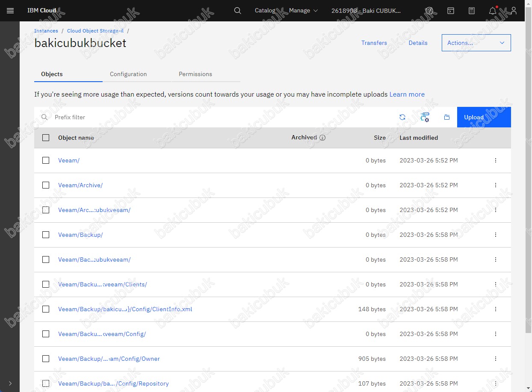Image resolution: width=532 pixels, height=392 pixels.
Task: Open overflow menu for Clients/ row
Action: [496, 284]
